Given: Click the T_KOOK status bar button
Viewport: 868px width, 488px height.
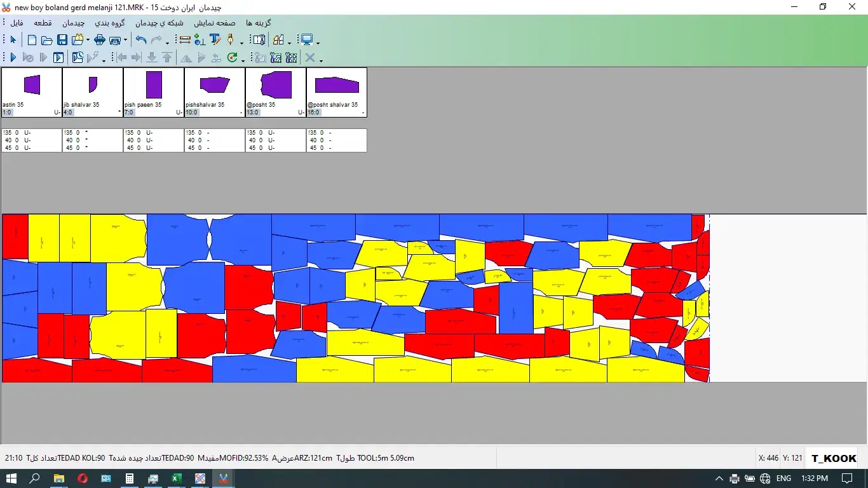Looking at the screenshot, I should [834, 458].
